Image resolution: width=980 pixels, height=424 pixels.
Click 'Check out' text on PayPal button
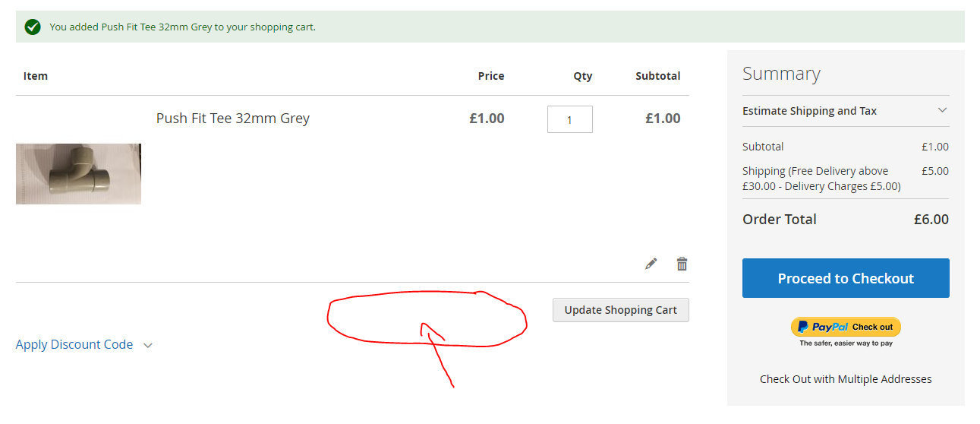(x=872, y=327)
